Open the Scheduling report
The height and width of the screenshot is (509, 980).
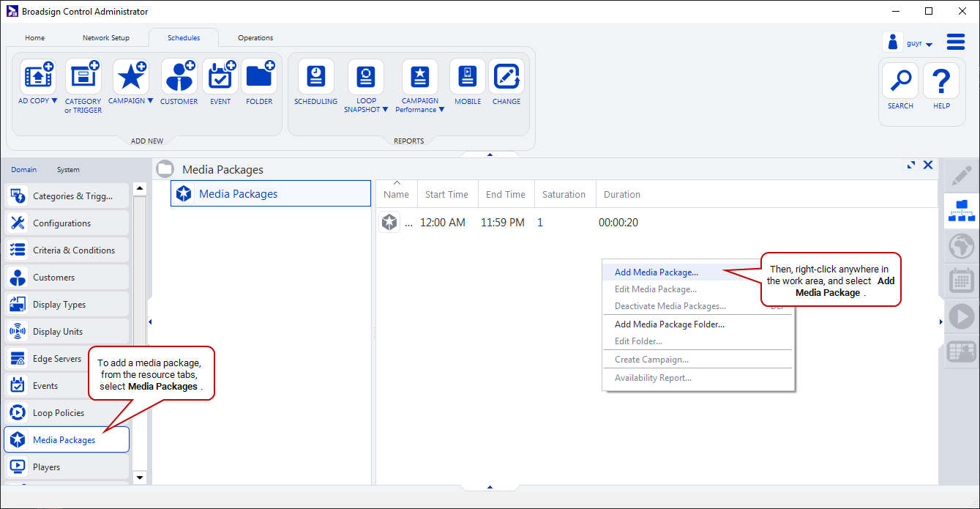pyautogui.click(x=316, y=77)
